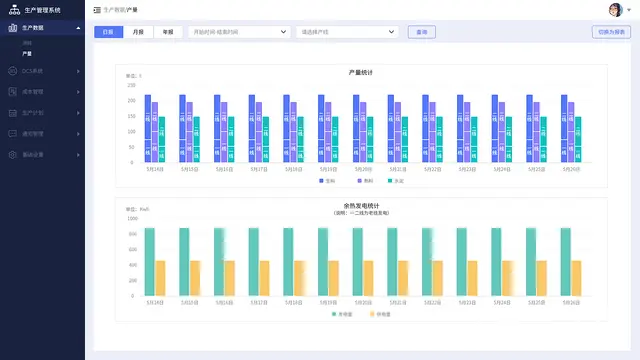Toggle the purple 熟料 legend item
This screenshot has height=360, width=640.
[x=365, y=181]
